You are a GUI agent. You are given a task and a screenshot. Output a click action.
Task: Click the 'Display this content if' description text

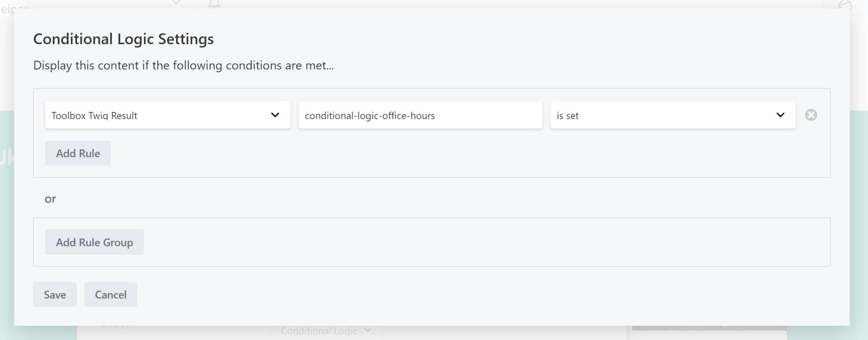[184, 65]
